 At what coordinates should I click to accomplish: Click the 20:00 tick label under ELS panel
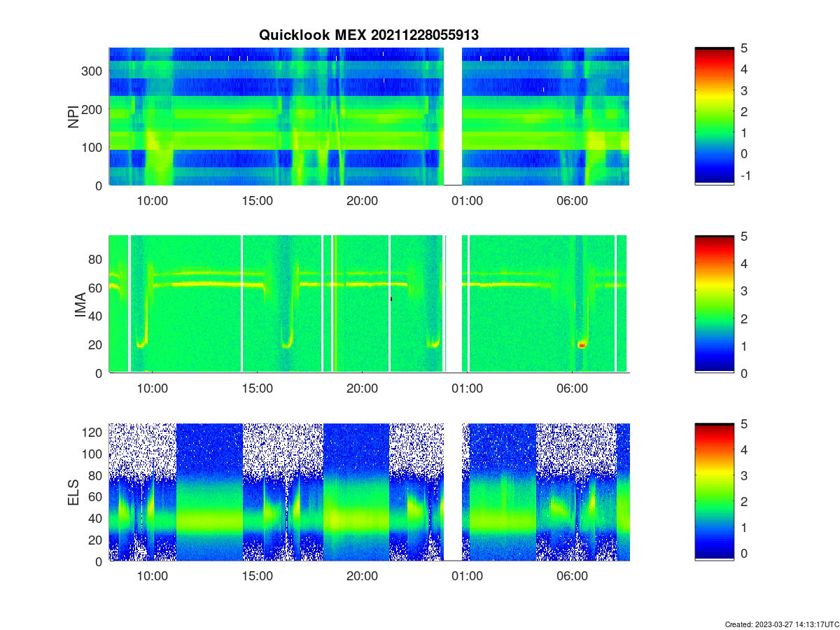point(362,575)
